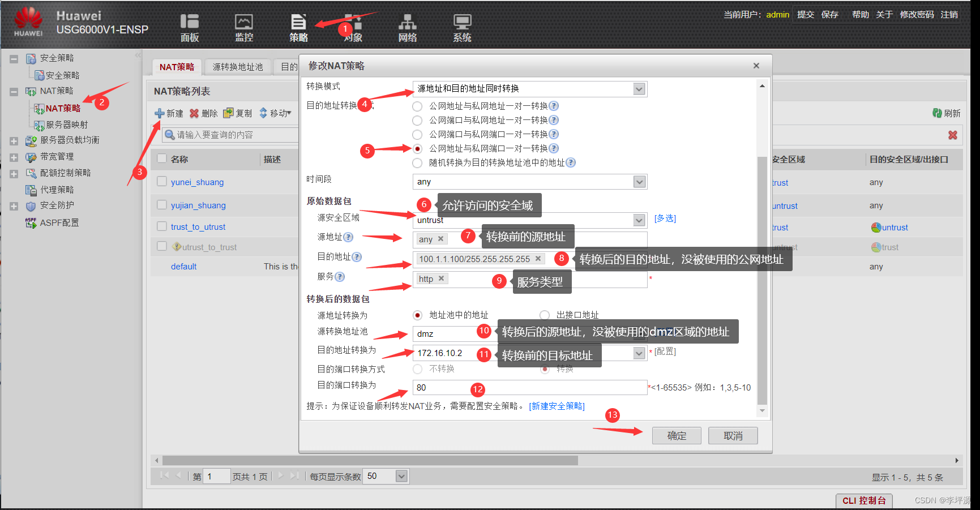
Task: Open the 新建安全策略 link
Action: [x=557, y=406]
